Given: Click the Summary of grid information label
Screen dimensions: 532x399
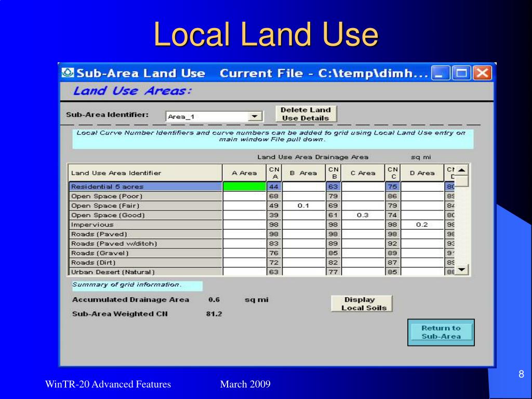Looking at the screenshot, I should 137,285.
